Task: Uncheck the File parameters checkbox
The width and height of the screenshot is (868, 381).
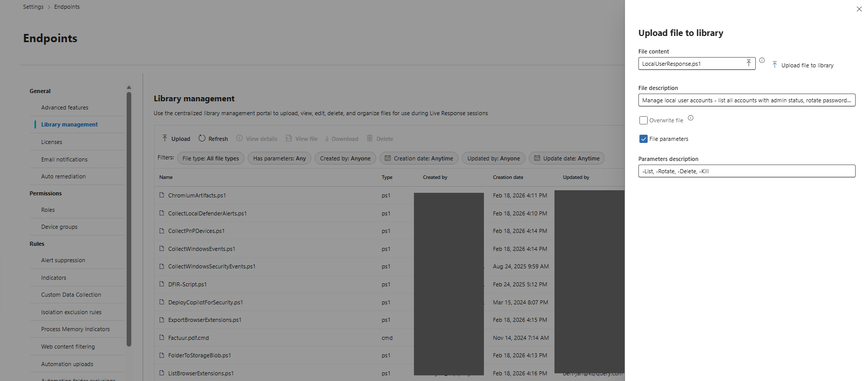Action: (643, 139)
